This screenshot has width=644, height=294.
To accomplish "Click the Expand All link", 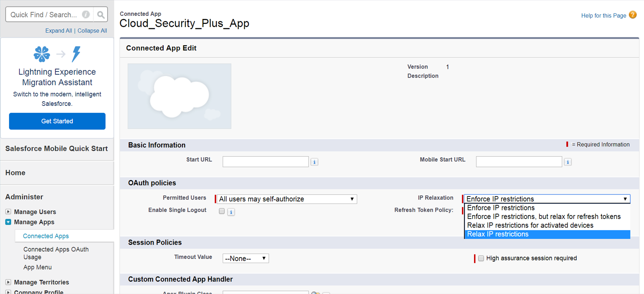I will [x=59, y=31].
